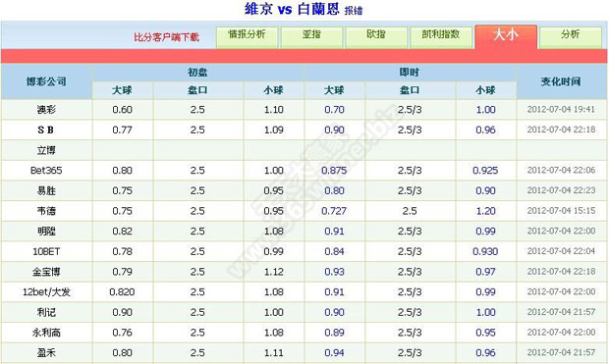Image resolution: width=609 pixels, height=364 pixels.
Task: Select the 明陞 company name
Action: tap(46, 232)
